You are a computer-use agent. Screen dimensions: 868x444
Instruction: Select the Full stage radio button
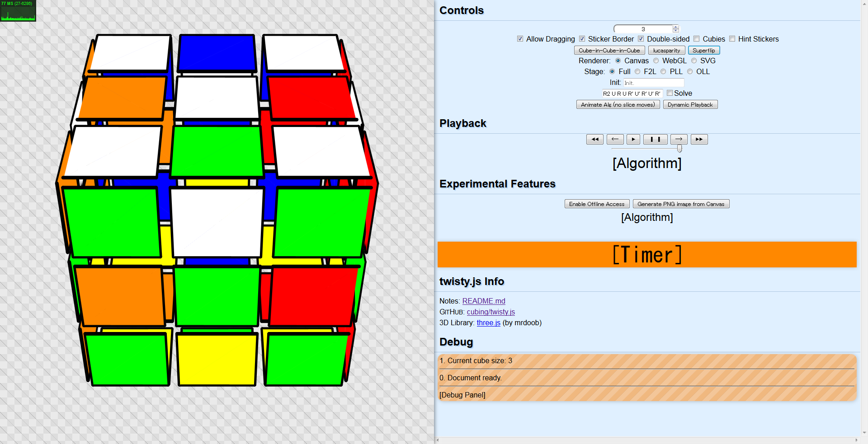tap(612, 71)
